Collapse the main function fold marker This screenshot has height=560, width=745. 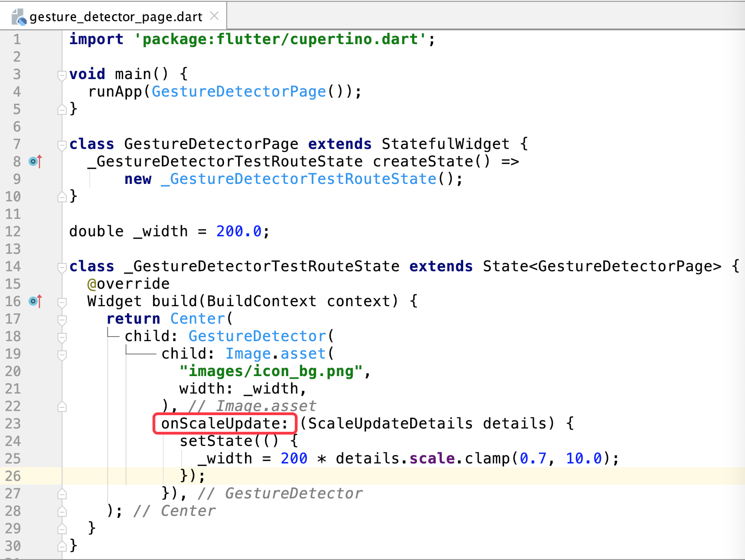pyautogui.click(x=62, y=74)
